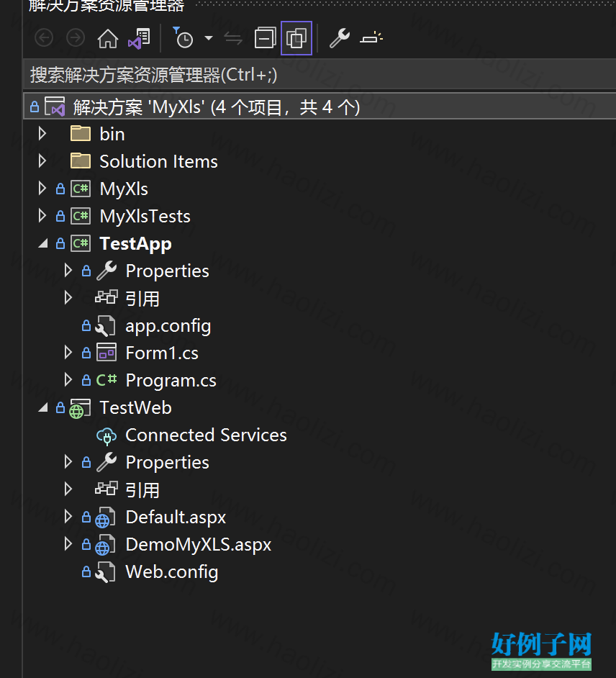Click the C# project icon of MyXlsTests
This screenshot has width=616, height=678.
(x=81, y=216)
